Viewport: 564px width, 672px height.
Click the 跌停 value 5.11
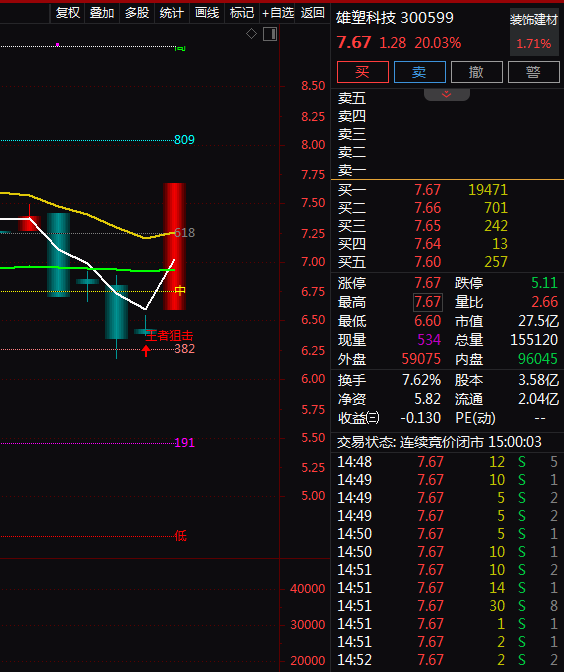[544, 283]
